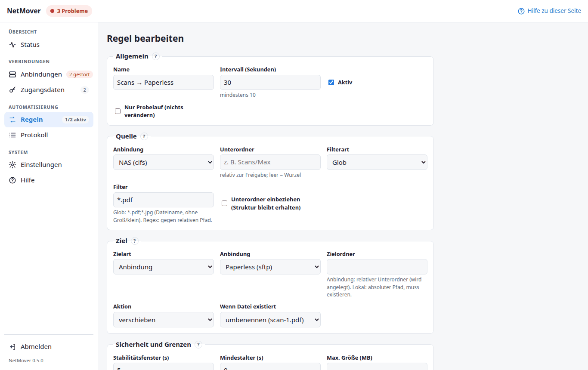Expand the source Anbindung NAS (cifs) dropdown
Image resolution: width=588 pixels, height=370 pixels.
coord(164,162)
